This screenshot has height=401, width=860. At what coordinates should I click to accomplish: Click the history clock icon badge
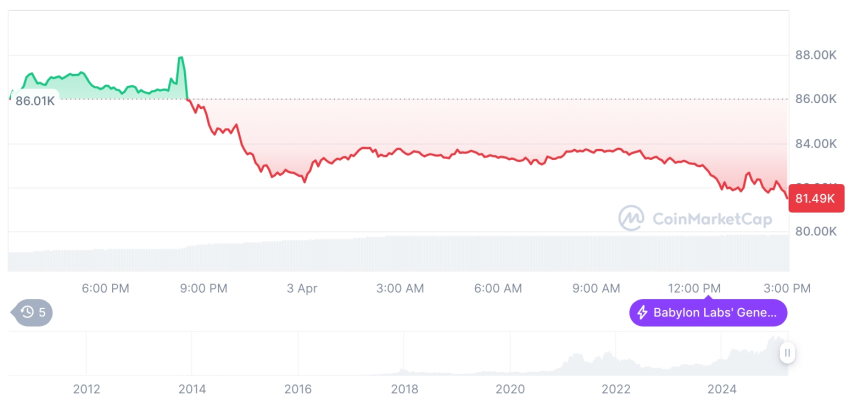click(x=27, y=312)
